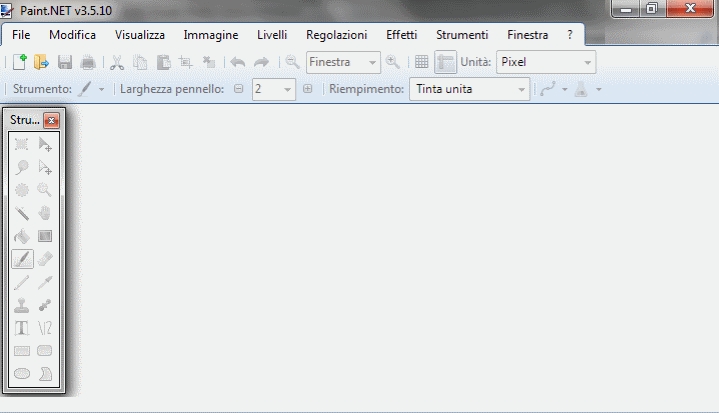This screenshot has width=719, height=413.
Task: Decrease brush width with the minus button
Action: [x=238, y=89]
